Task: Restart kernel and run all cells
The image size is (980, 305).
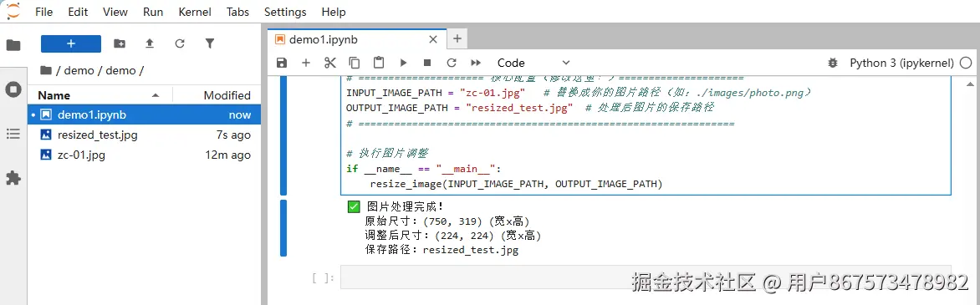Action: (x=476, y=63)
